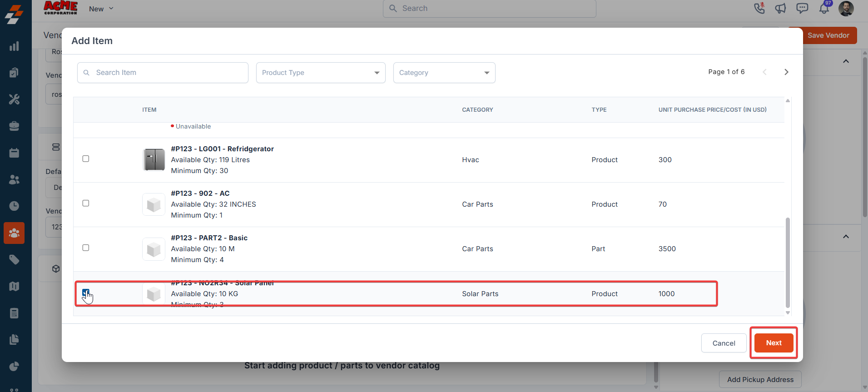This screenshot has width=868, height=392.
Task: Click the Refridgerator product thumbnail
Action: click(154, 159)
